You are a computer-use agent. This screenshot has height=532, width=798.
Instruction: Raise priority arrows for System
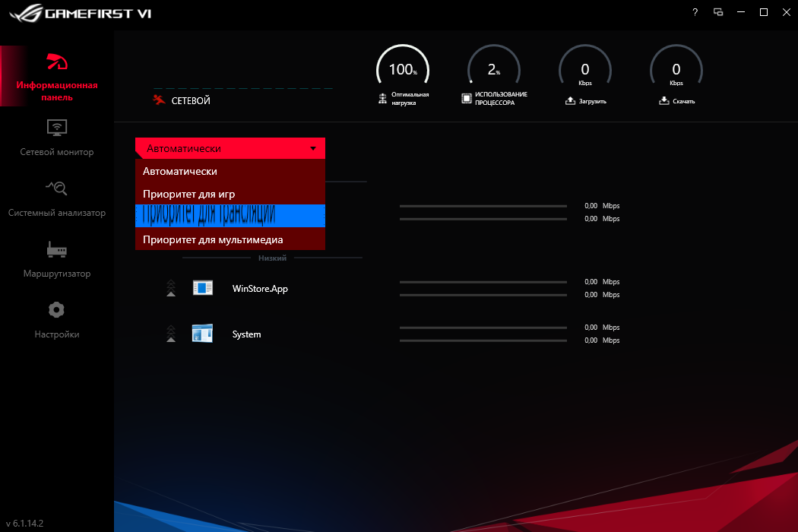tap(170, 334)
